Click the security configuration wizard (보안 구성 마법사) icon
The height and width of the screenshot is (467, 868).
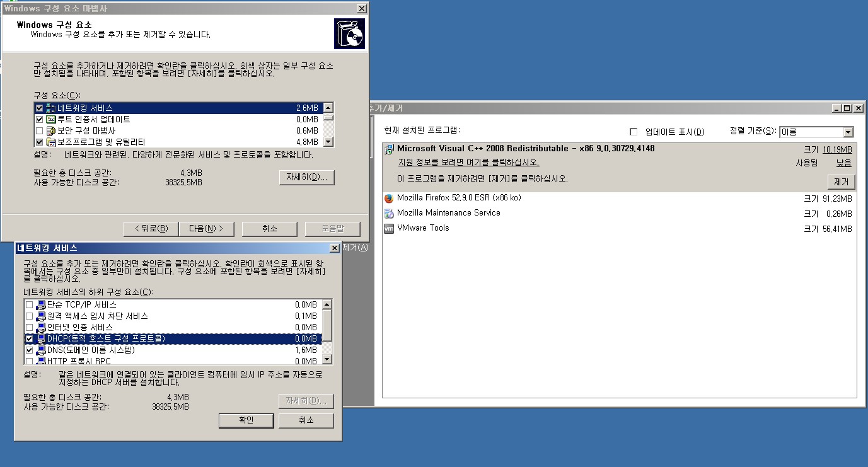[x=51, y=131]
